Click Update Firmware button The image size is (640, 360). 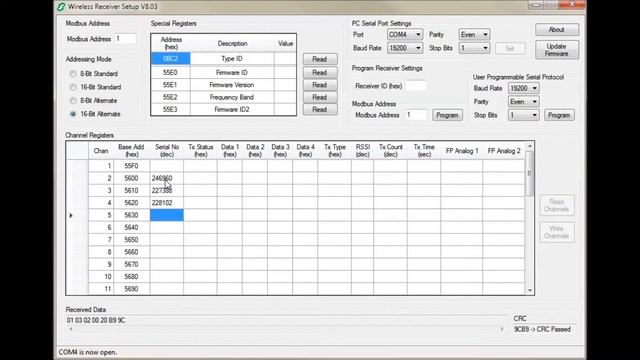click(x=557, y=50)
